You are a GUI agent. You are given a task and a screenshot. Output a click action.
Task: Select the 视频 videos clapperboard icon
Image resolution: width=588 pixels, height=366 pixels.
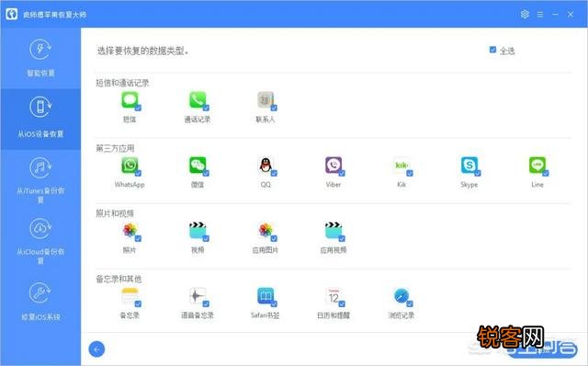tap(198, 231)
